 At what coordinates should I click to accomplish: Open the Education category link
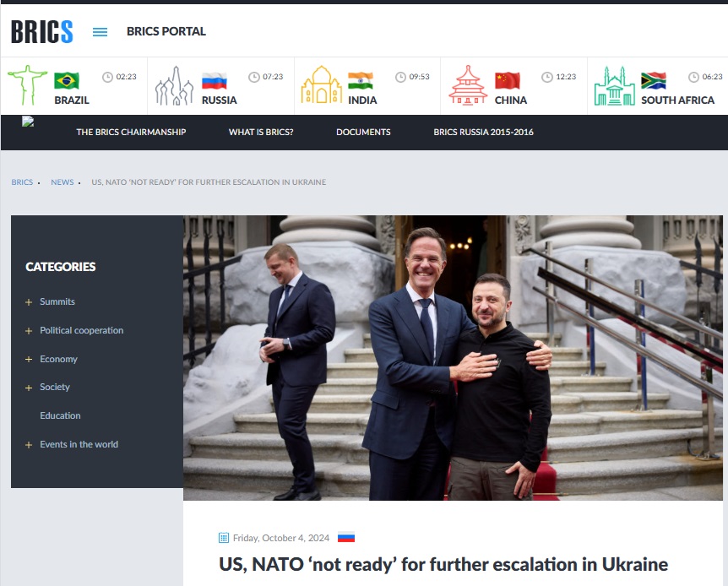coord(60,415)
